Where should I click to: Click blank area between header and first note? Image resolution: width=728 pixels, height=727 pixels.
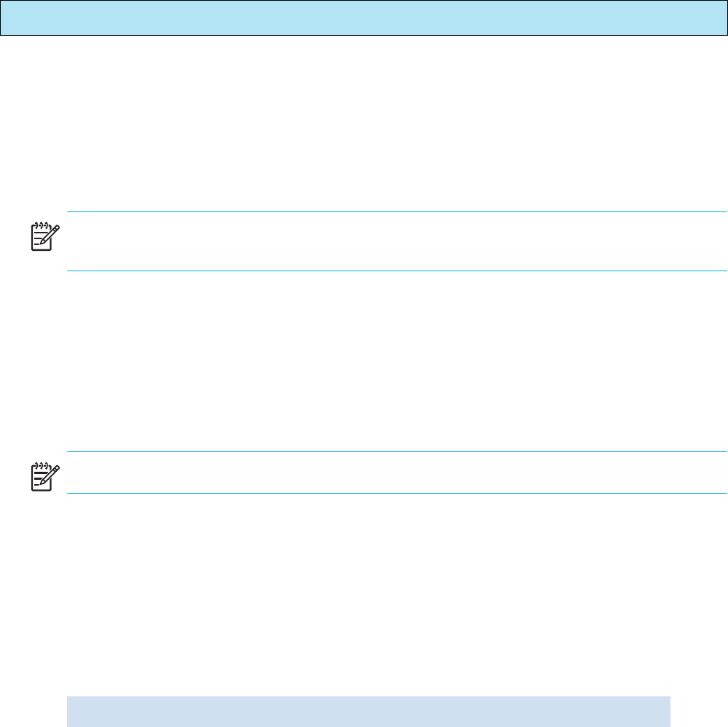pos(364,123)
